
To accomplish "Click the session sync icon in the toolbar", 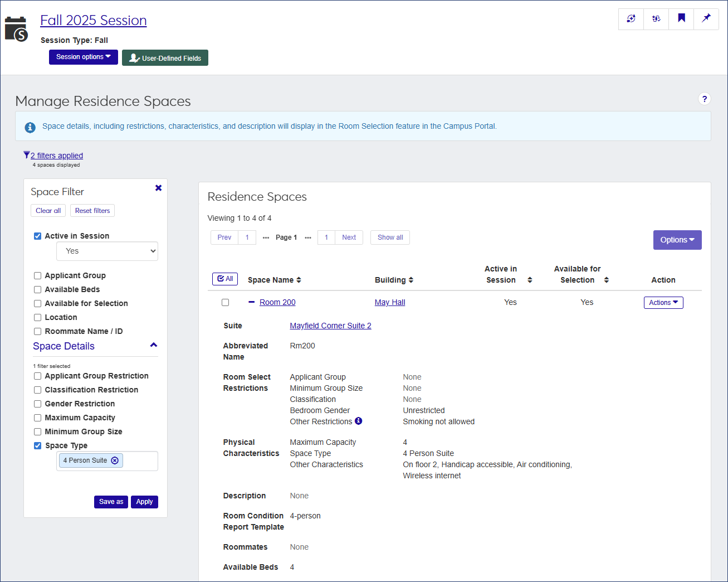I will tap(631, 18).
